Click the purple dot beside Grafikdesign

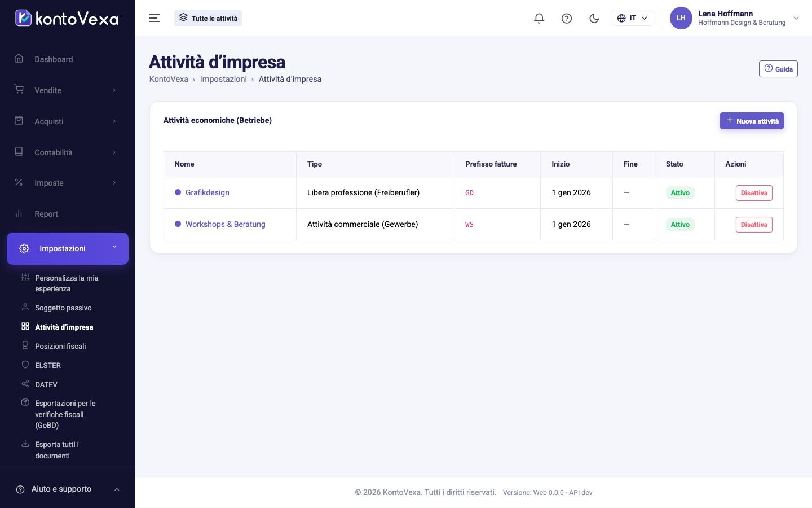tap(178, 192)
